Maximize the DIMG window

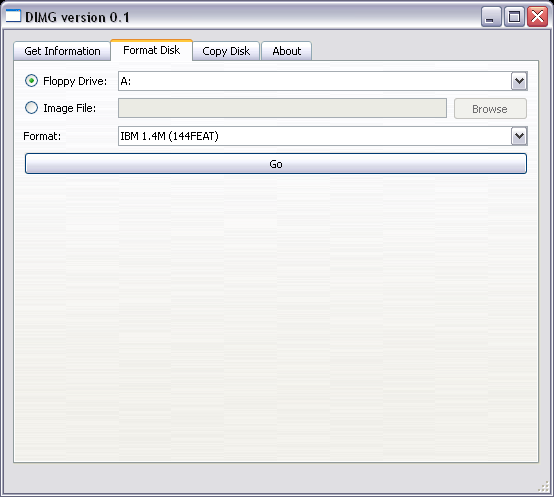[514, 17]
